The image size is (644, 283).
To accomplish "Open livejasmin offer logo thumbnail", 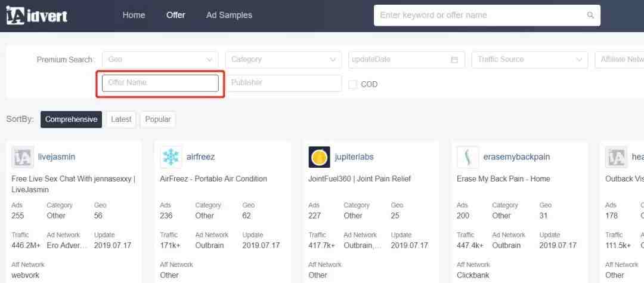I will pos(23,157).
